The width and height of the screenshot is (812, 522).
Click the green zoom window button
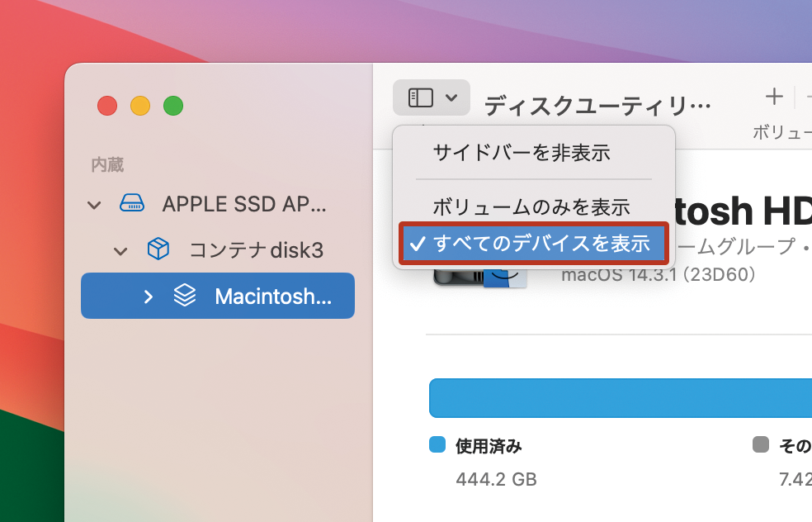click(x=173, y=106)
